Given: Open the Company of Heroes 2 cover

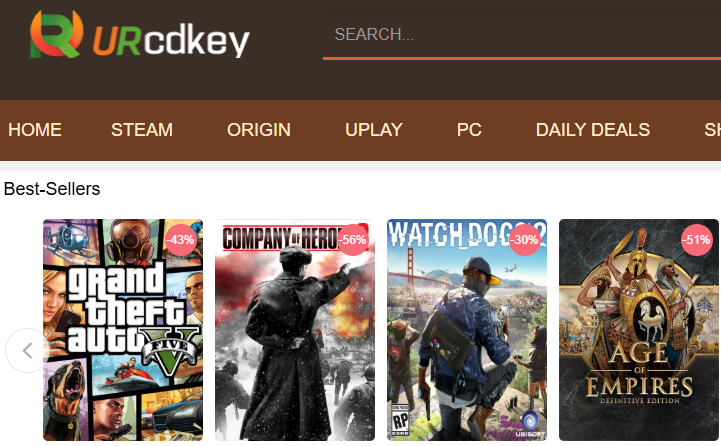Looking at the screenshot, I should point(295,330).
